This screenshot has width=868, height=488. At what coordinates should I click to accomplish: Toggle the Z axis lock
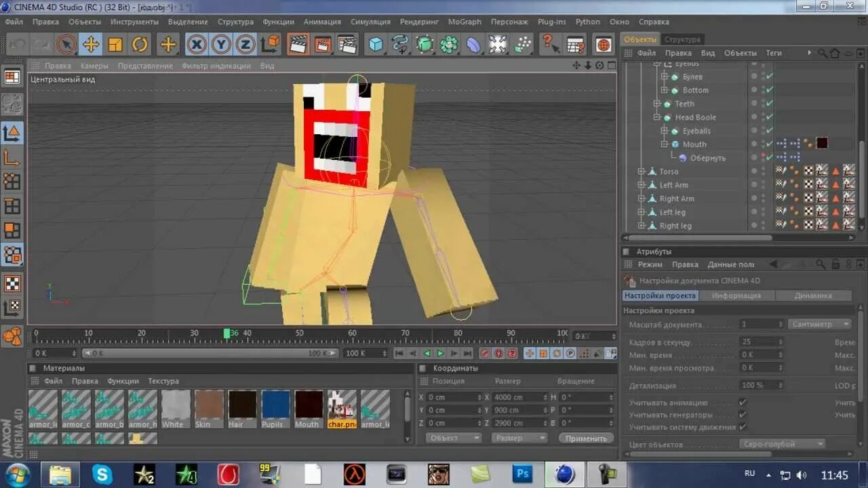click(245, 45)
